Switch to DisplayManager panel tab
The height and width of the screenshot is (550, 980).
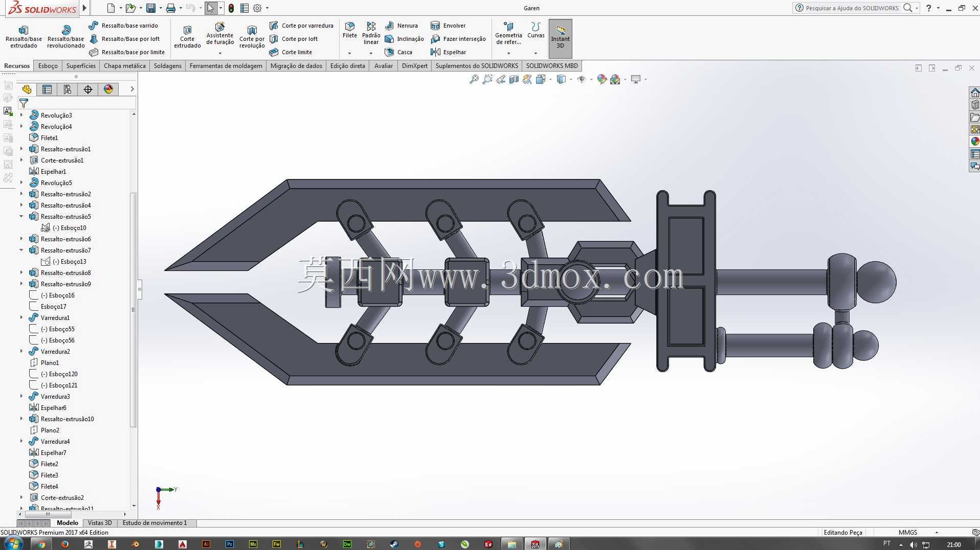(108, 89)
